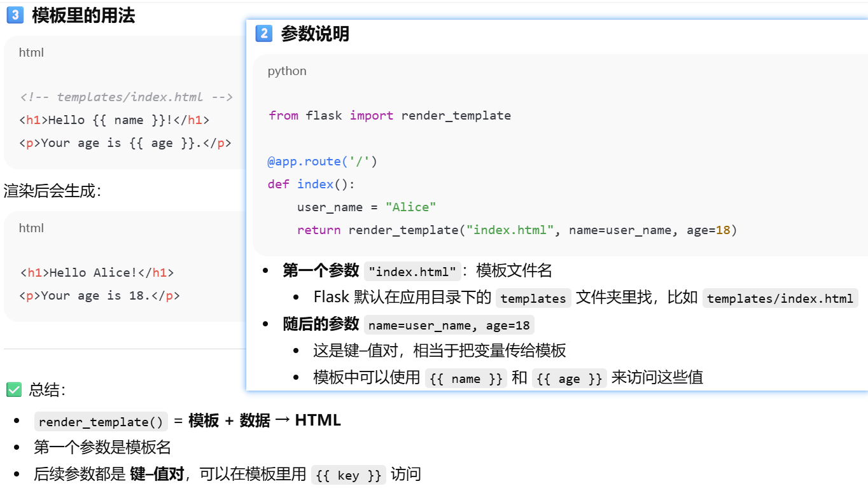Click the text 渲染后会生成:
This screenshot has height=493, width=868.
tap(53, 190)
